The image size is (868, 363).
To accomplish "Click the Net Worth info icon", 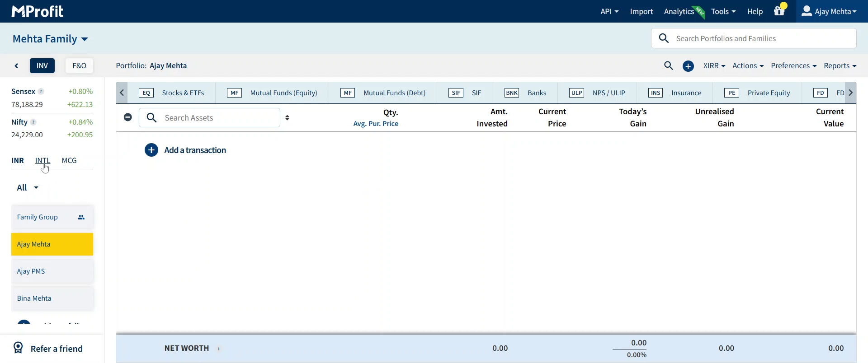I will tap(219, 349).
